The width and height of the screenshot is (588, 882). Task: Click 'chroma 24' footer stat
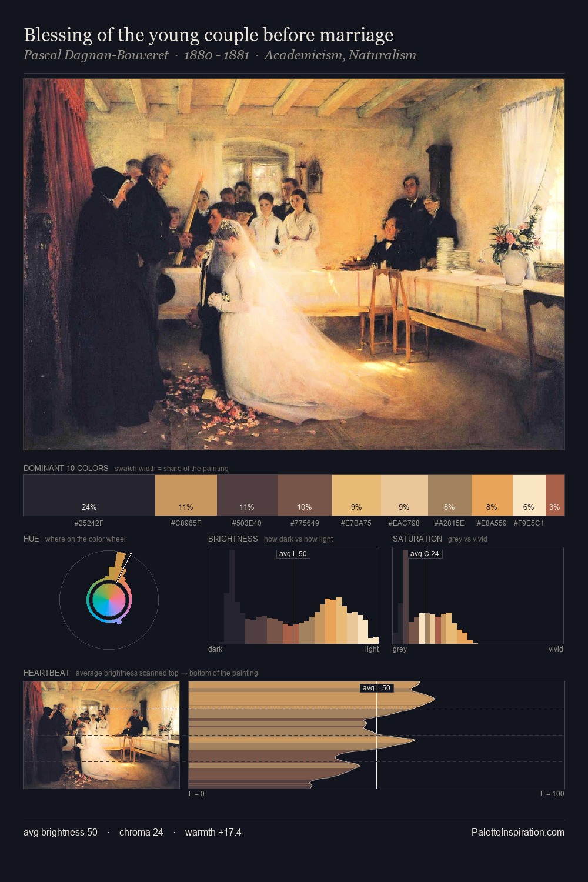[141, 832]
